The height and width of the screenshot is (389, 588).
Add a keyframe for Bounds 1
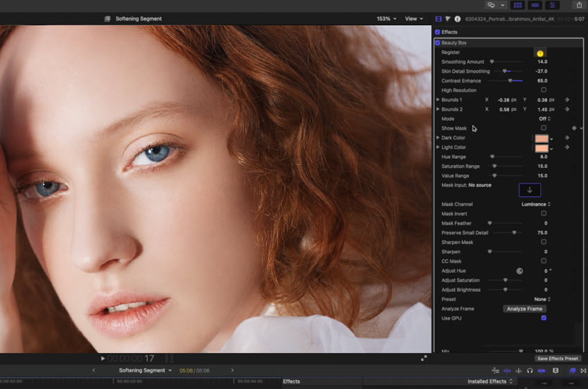click(567, 99)
